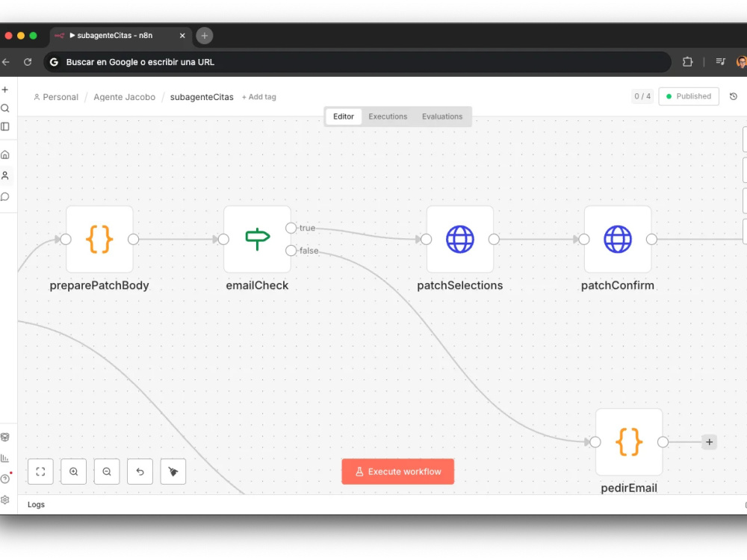Screen dimensions: 747x560
Task: Open the browser extensions puzzle icon
Action: pyautogui.click(x=687, y=61)
